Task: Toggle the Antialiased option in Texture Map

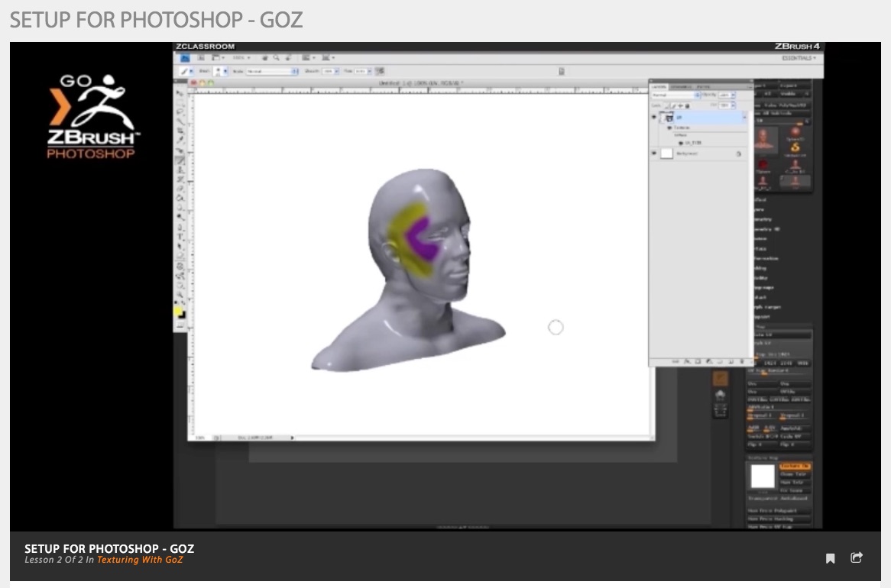Action: coord(795,498)
